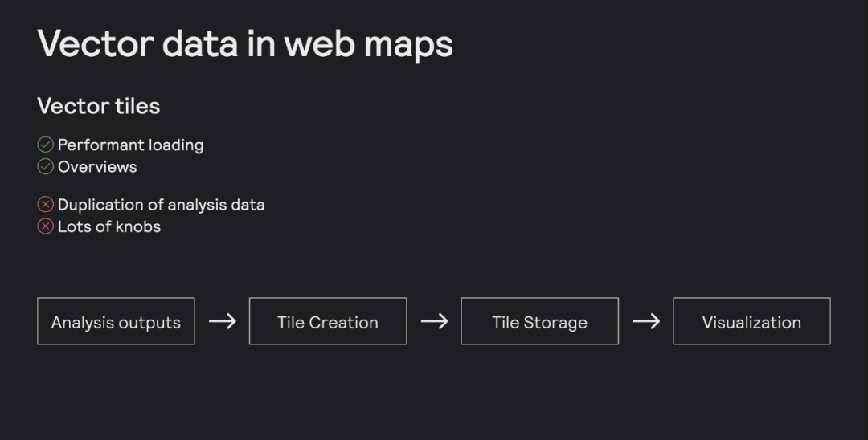Select the Analysis outputs box

coord(116,321)
